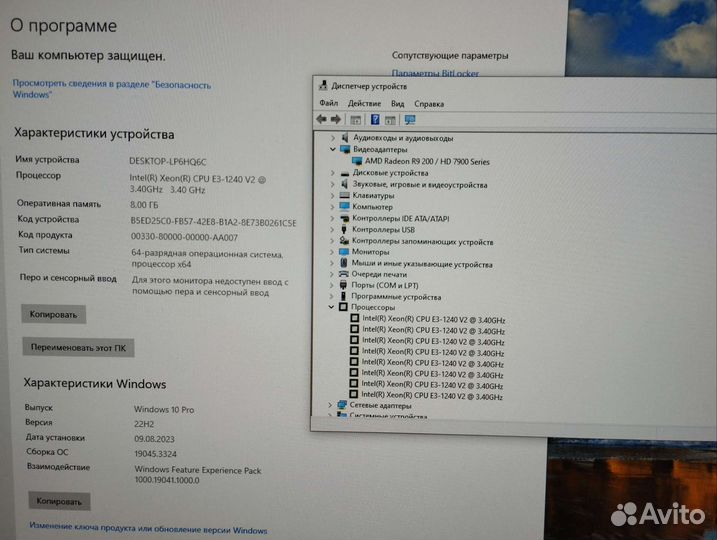The width and height of the screenshot is (717, 540).
Task: Copy Windows specs with Копировать under Характеристики Windows
Action: pos(59,501)
